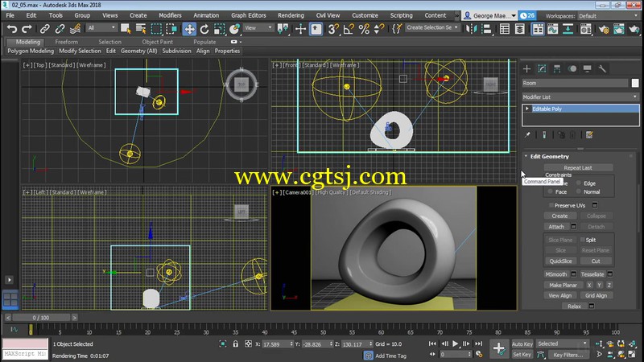Open the Selected key filter dropdown
Screen dimensions: 644x362
coord(562,344)
